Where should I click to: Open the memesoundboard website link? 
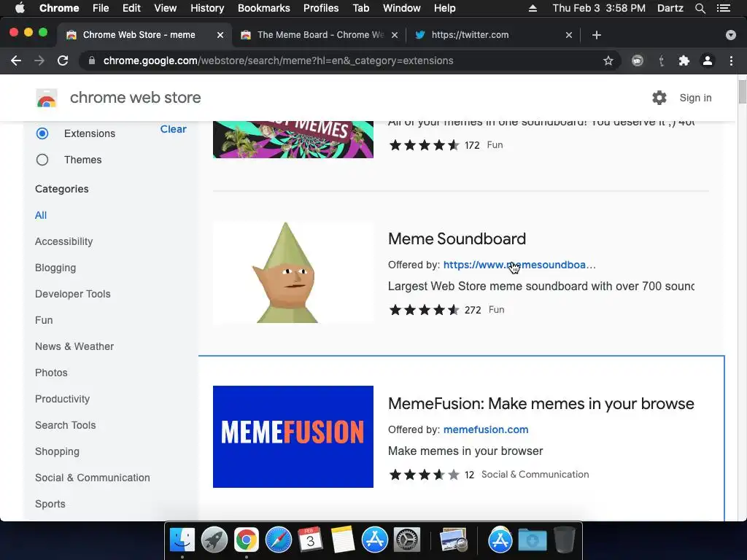click(x=519, y=265)
